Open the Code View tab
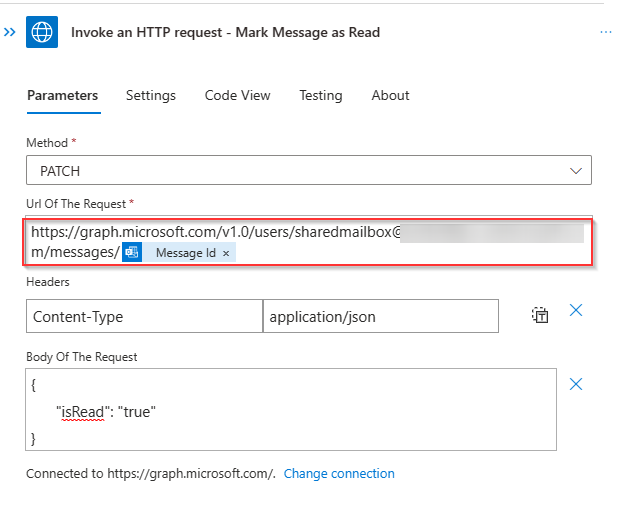 [x=238, y=95]
